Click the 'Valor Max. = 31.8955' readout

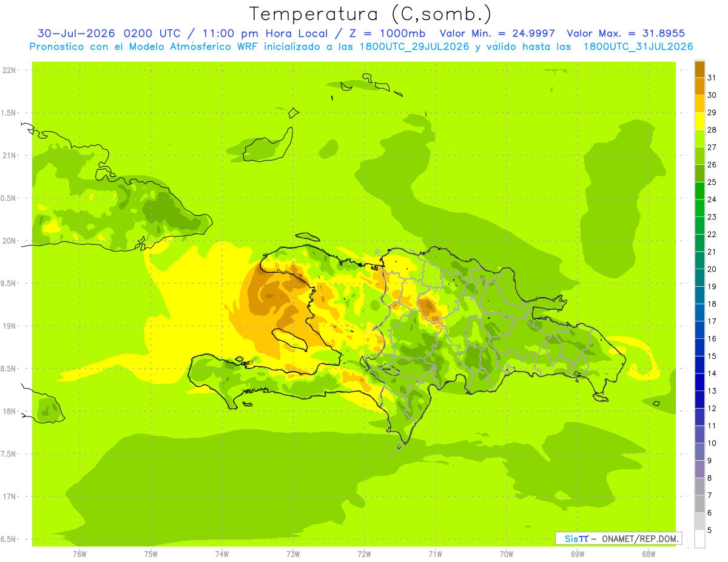(x=625, y=33)
